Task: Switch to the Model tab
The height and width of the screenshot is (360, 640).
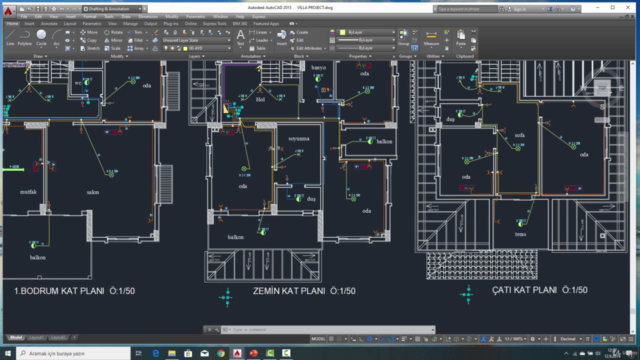Action: (x=16, y=338)
